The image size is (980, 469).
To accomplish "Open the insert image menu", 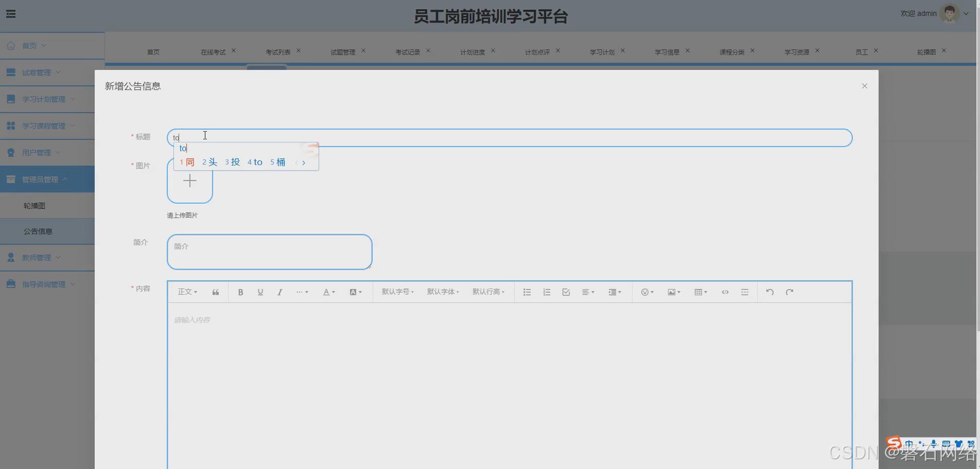I will [x=674, y=292].
